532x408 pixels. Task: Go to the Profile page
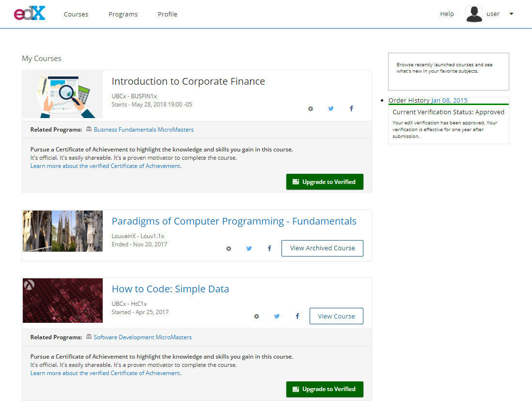coord(167,14)
